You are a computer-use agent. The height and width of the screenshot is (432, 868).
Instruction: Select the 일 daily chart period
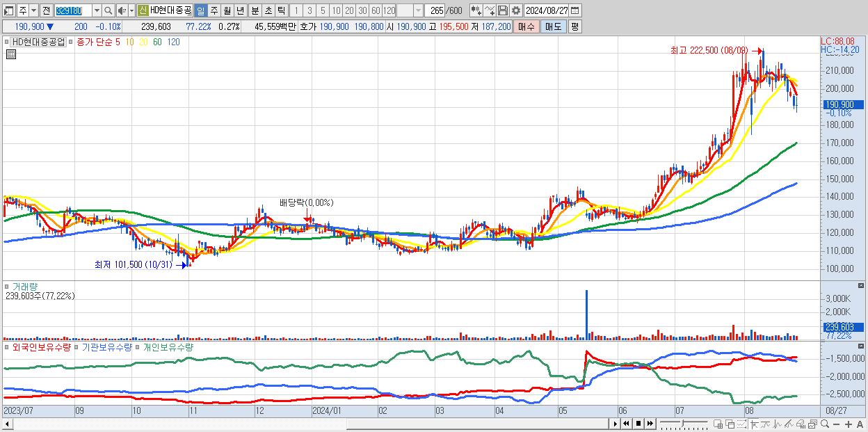tap(200, 11)
